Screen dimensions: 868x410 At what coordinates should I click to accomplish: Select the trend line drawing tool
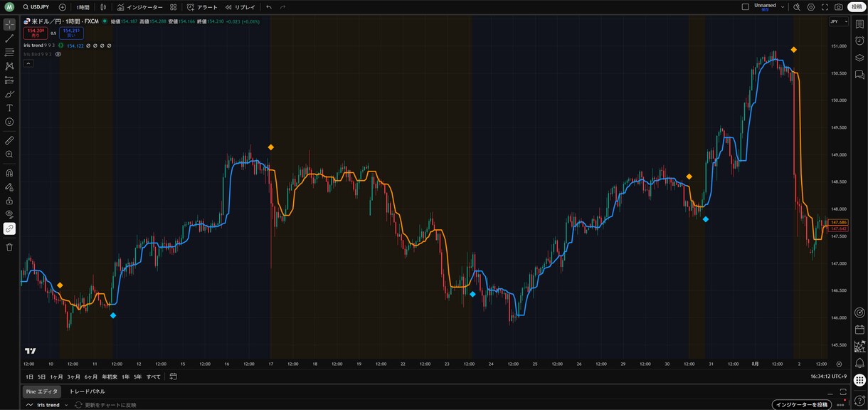pyautogui.click(x=9, y=38)
